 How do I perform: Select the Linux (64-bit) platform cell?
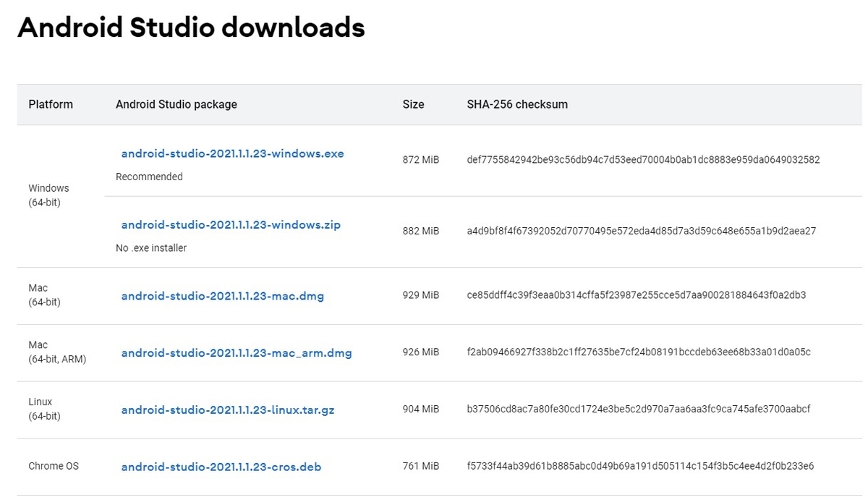(44, 409)
